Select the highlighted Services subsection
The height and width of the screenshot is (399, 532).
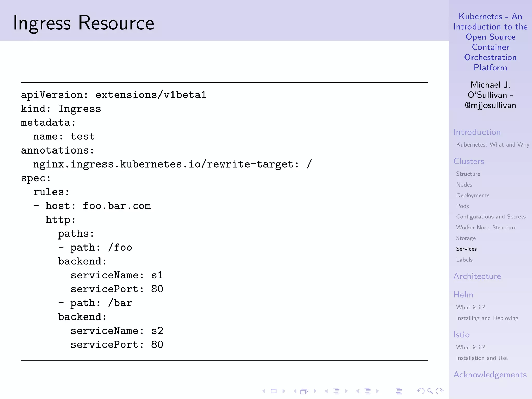pos(466,249)
